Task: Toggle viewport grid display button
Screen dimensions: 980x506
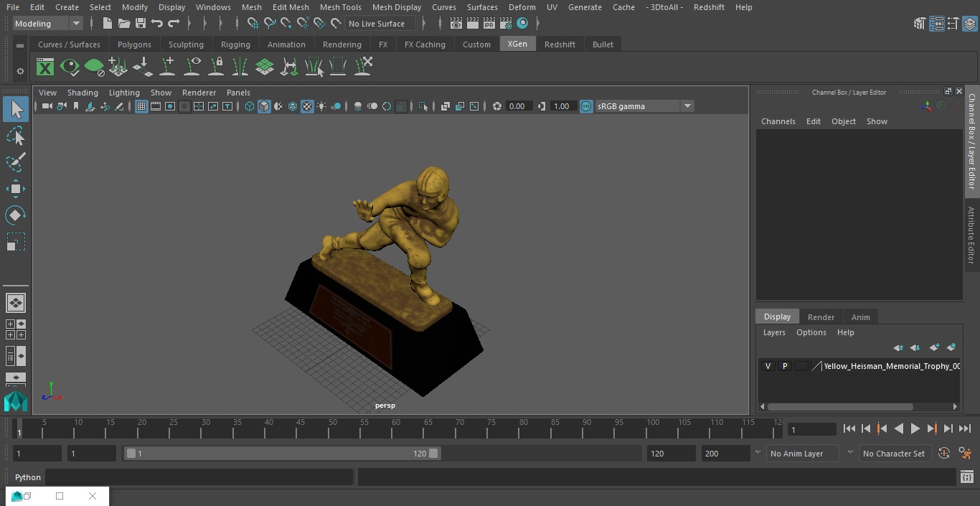Action: pos(141,106)
